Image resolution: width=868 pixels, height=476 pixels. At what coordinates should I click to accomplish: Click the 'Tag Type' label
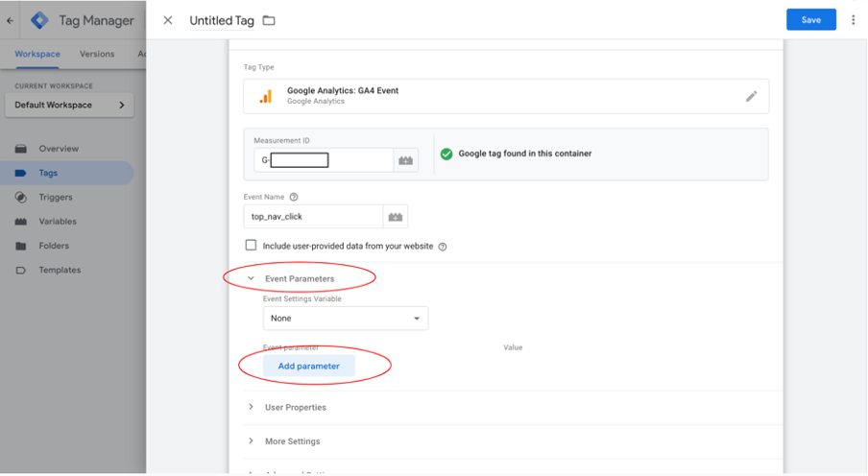(x=258, y=67)
